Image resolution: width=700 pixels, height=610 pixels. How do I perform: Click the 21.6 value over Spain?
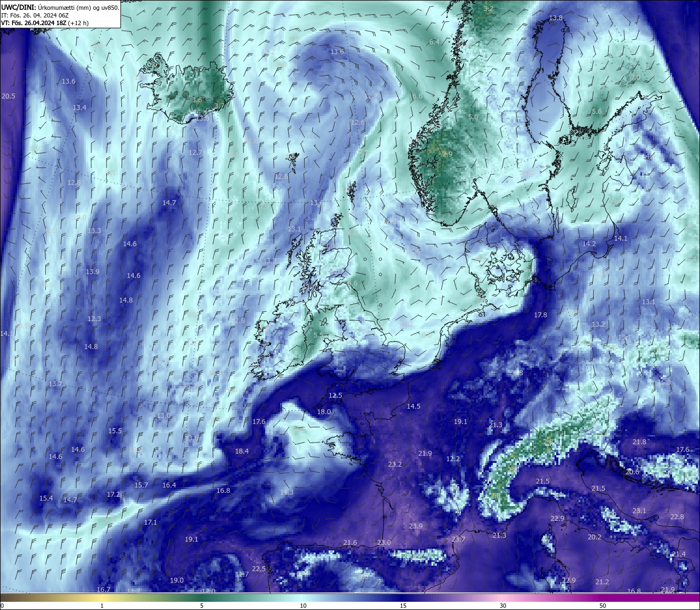(350, 543)
